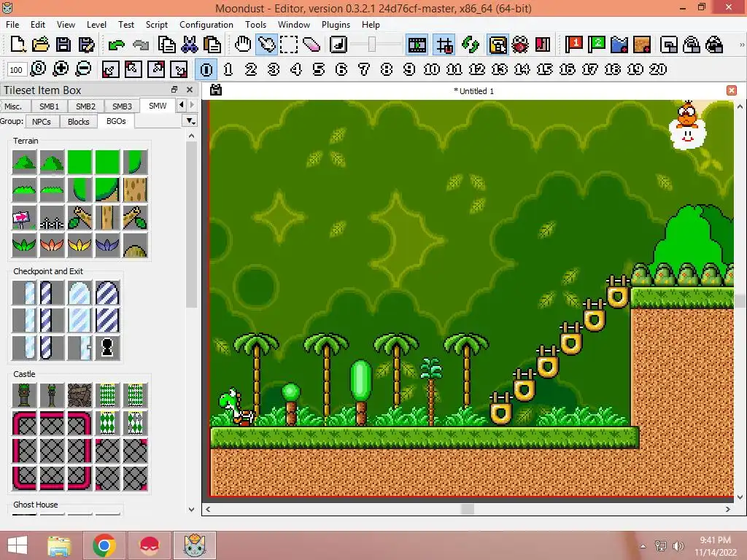The width and height of the screenshot is (747, 560).
Task: Open a file with the folder icon
Action: coord(41,44)
